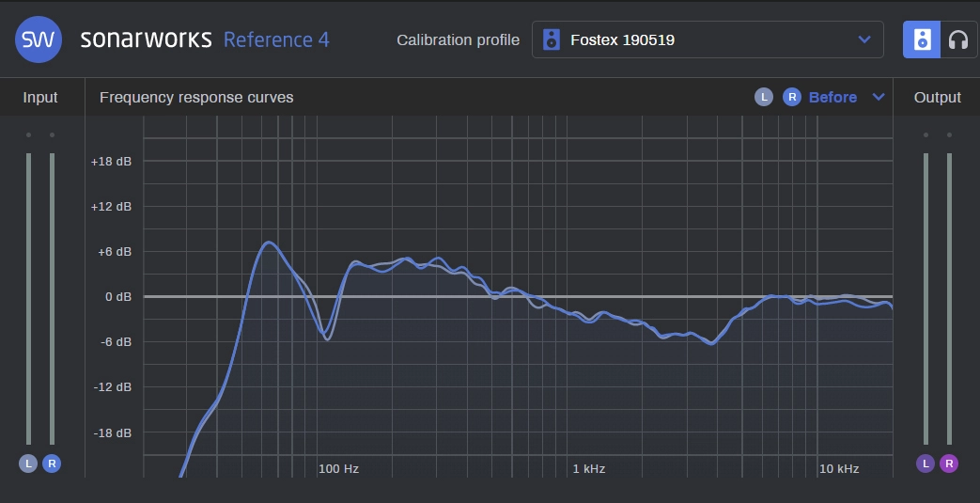Select the Output panel header
Viewport: 980px width, 503px height.
click(x=937, y=97)
